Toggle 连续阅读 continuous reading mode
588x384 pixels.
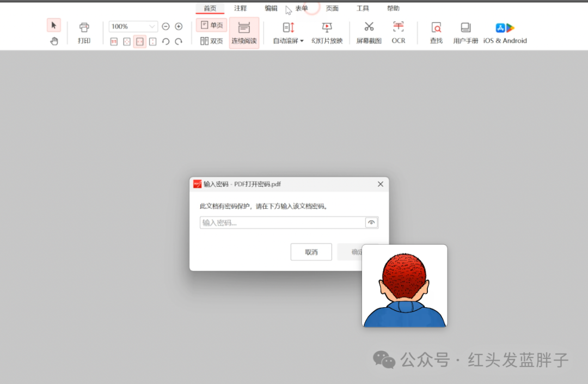(x=244, y=33)
